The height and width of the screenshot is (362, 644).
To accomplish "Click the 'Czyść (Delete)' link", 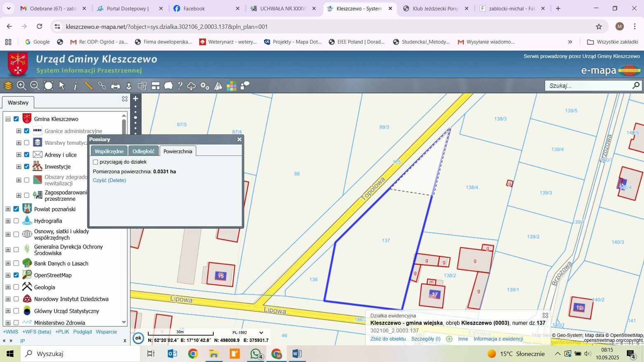I will point(110,180).
